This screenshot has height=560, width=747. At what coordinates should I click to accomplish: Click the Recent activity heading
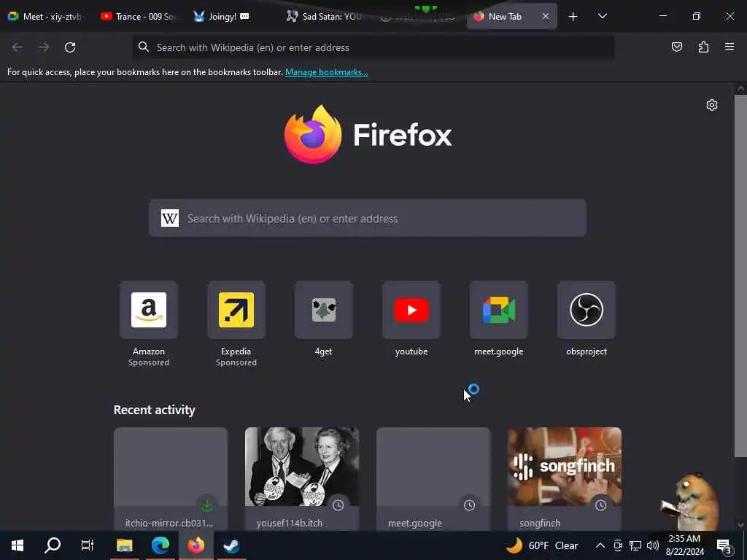[155, 410]
